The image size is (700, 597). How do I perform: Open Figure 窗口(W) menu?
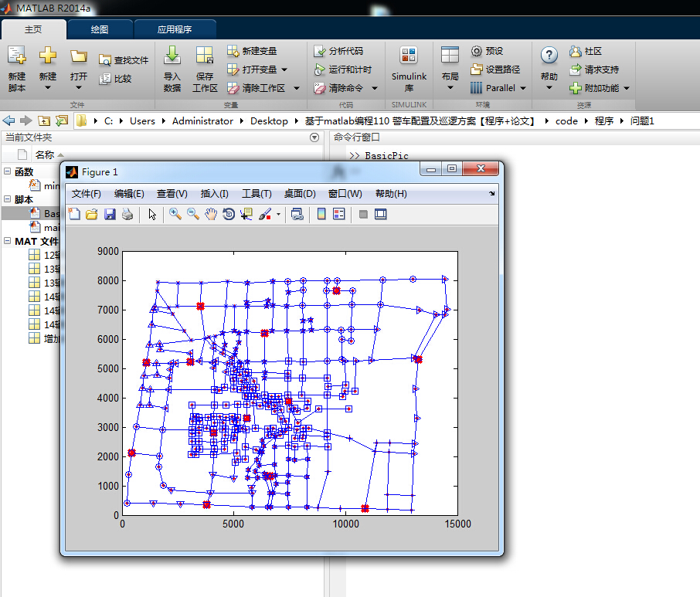coord(345,194)
